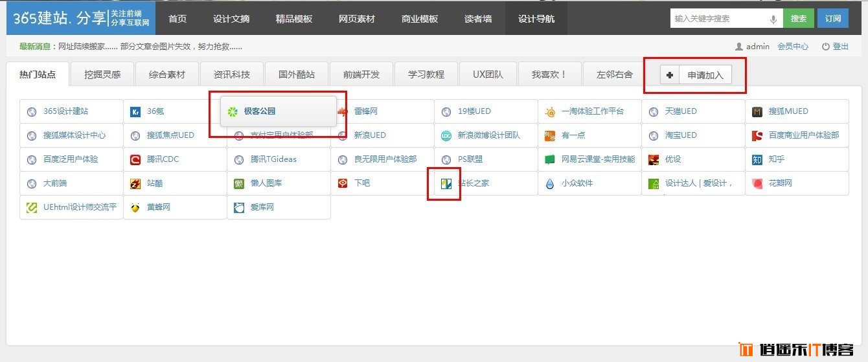Visit the 新浪UED link
The image size is (868, 362).
pyautogui.click(x=370, y=135)
